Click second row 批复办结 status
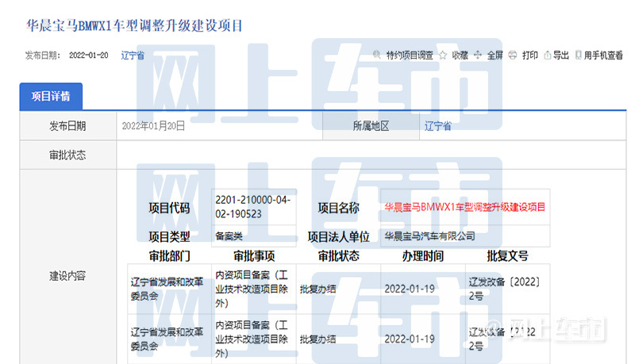This screenshot has height=364, width=635. point(318,339)
